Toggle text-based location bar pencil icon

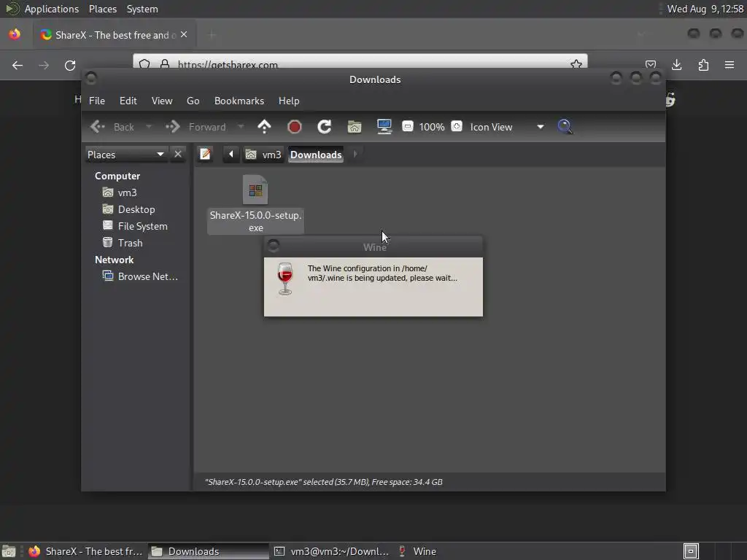click(205, 155)
